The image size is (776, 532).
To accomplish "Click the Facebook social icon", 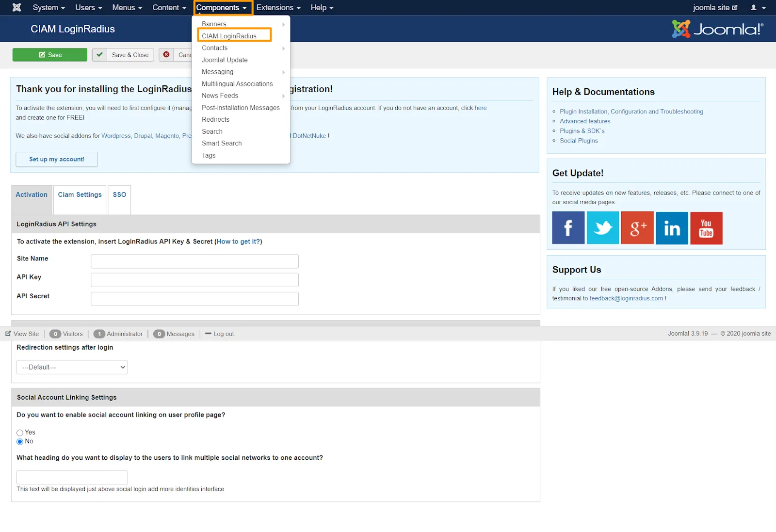I will click(568, 228).
